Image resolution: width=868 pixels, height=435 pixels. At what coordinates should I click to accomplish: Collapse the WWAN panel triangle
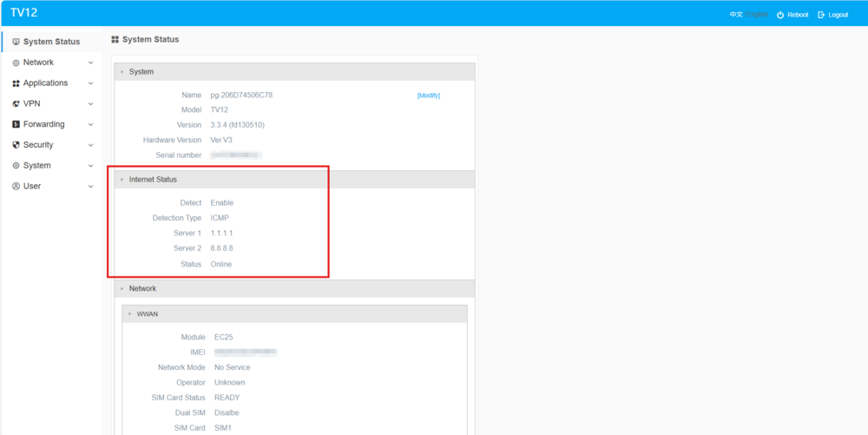[x=130, y=314]
